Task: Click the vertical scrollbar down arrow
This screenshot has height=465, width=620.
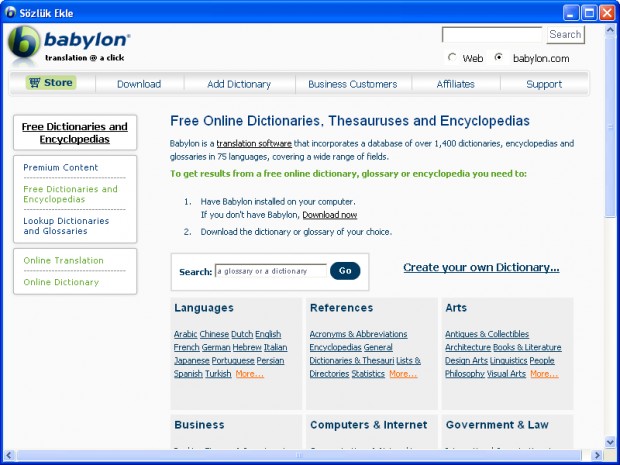Action: coord(610,442)
